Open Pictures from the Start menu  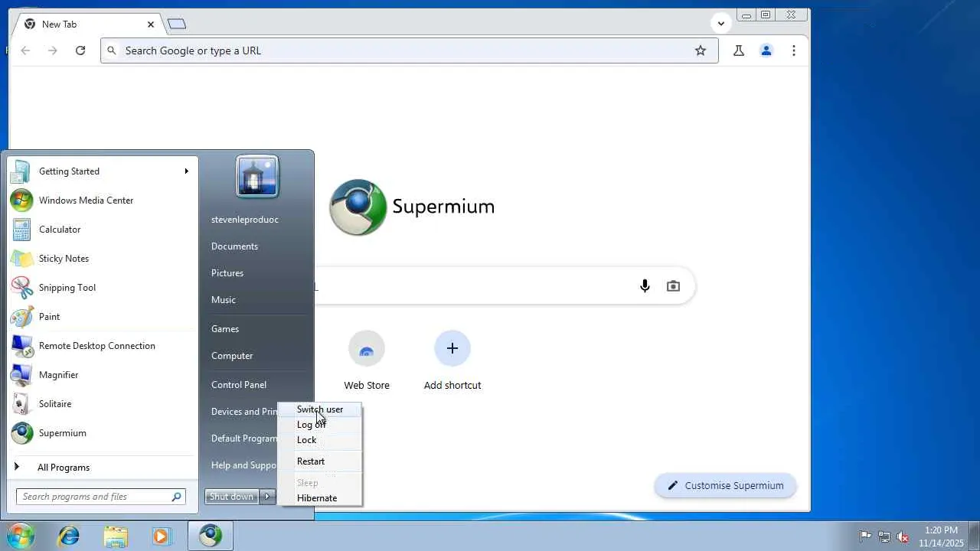point(227,273)
